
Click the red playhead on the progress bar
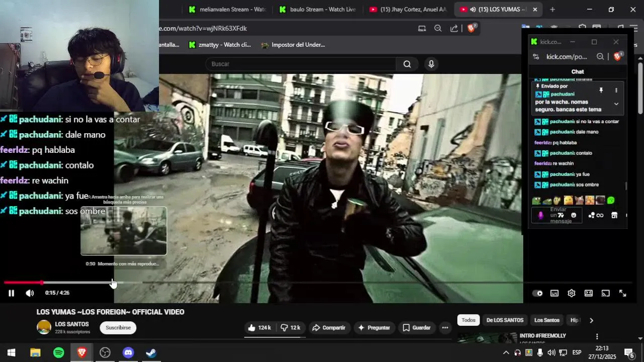coord(41,283)
